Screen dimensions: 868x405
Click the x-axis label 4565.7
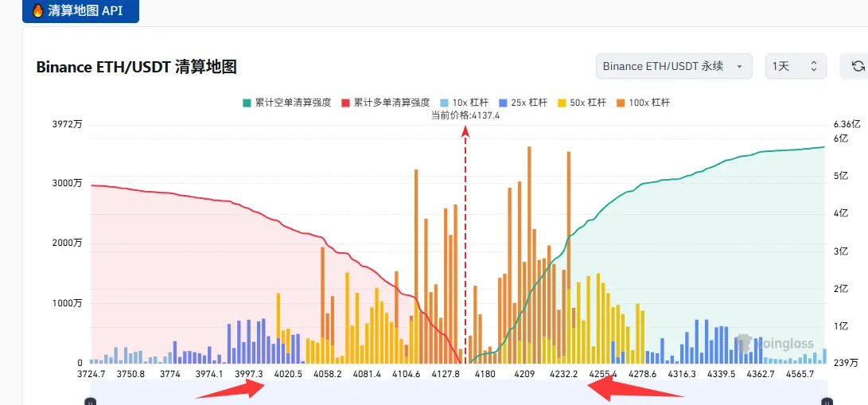pyautogui.click(x=800, y=374)
